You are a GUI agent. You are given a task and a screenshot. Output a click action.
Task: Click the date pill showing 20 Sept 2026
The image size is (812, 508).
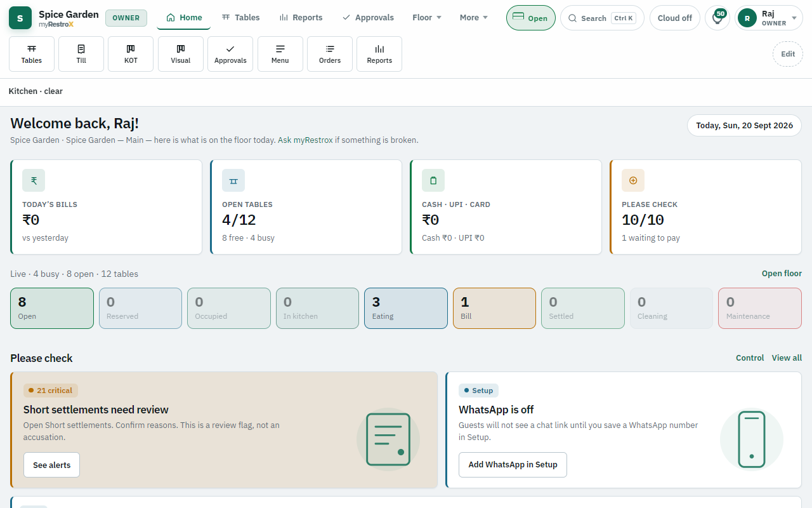pos(745,126)
